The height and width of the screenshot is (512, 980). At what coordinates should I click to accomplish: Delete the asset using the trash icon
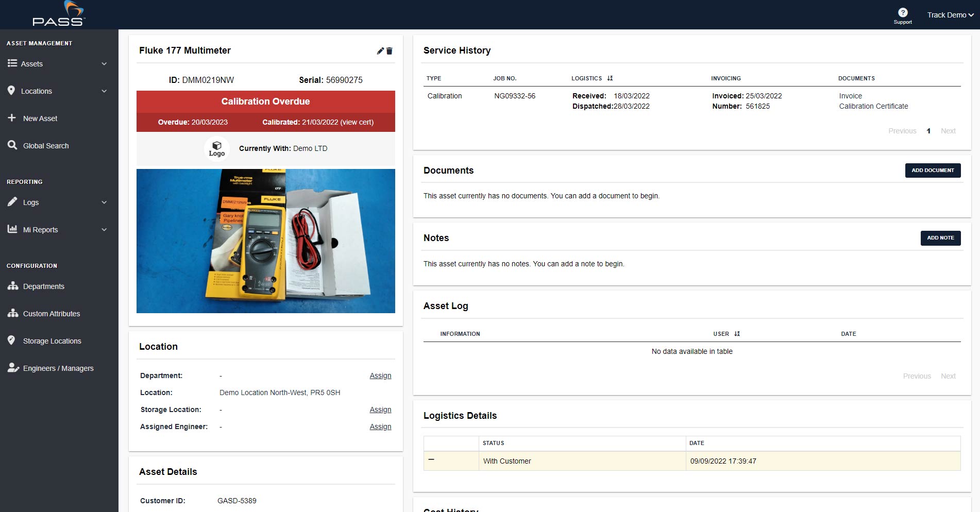[390, 50]
